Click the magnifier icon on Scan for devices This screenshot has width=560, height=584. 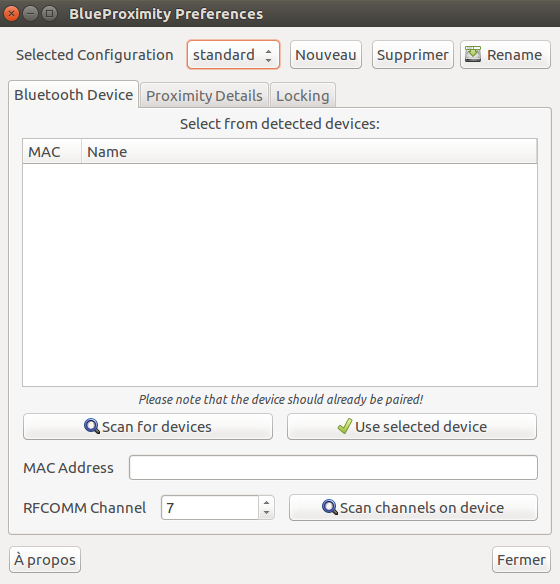(92, 426)
